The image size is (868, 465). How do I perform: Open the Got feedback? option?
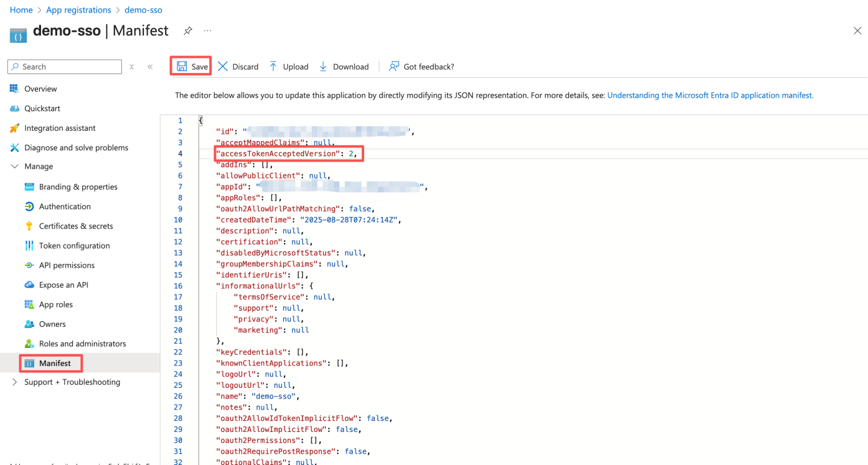pos(421,66)
